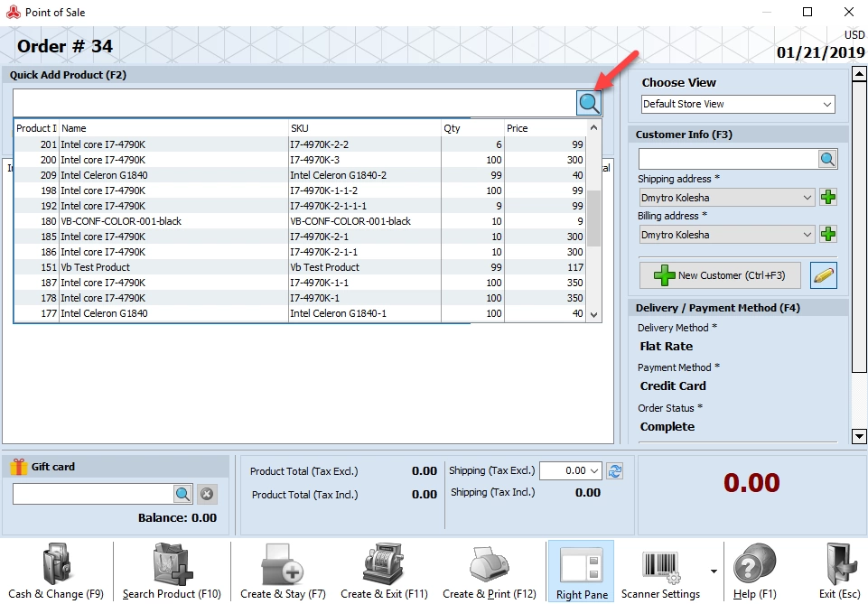Image resolution: width=868 pixels, height=604 pixels.
Task: Add new billing address with green plus
Action: click(828, 234)
